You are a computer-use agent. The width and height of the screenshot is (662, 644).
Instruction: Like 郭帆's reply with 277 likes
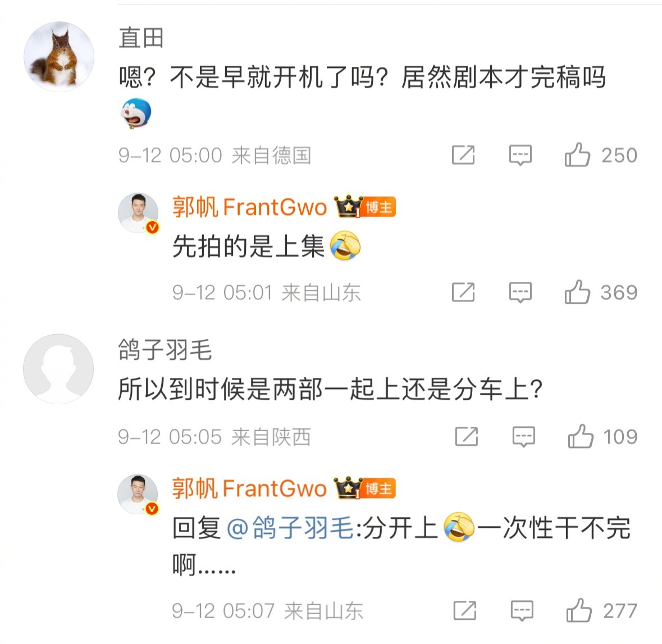tap(579, 610)
